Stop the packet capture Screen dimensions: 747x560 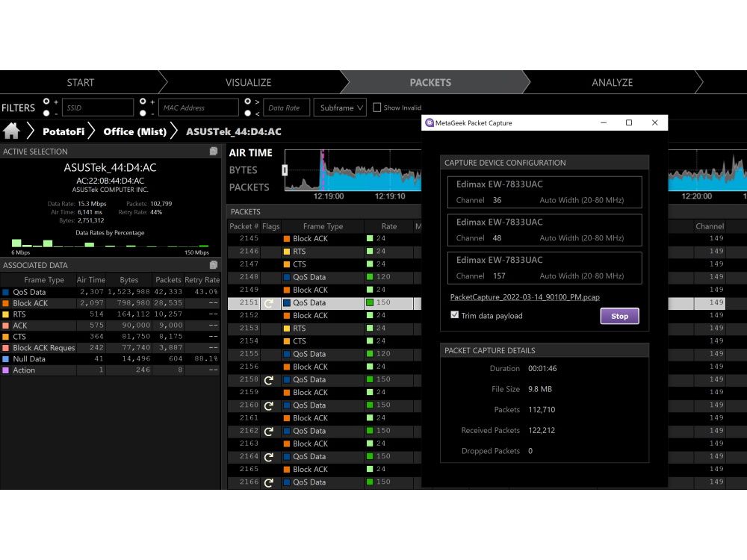619,316
